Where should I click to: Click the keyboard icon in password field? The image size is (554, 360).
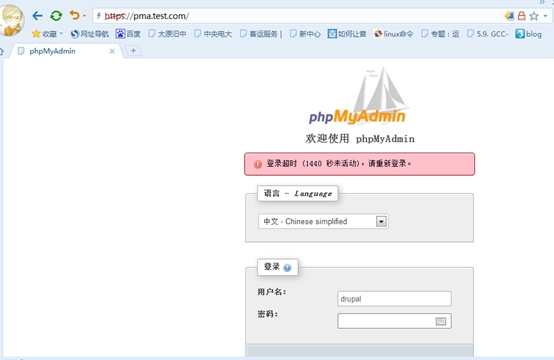441,321
